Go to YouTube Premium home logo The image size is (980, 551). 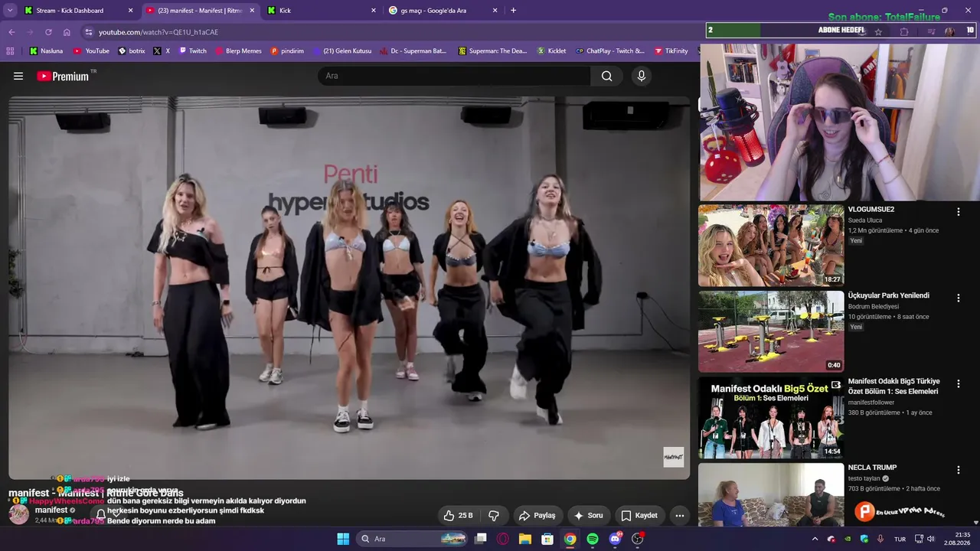pyautogui.click(x=63, y=76)
